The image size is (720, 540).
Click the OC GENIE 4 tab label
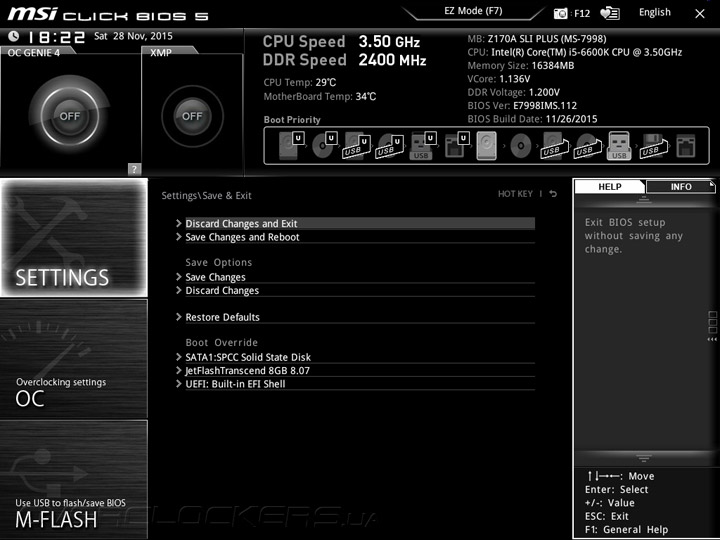click(x=34, y=52)
